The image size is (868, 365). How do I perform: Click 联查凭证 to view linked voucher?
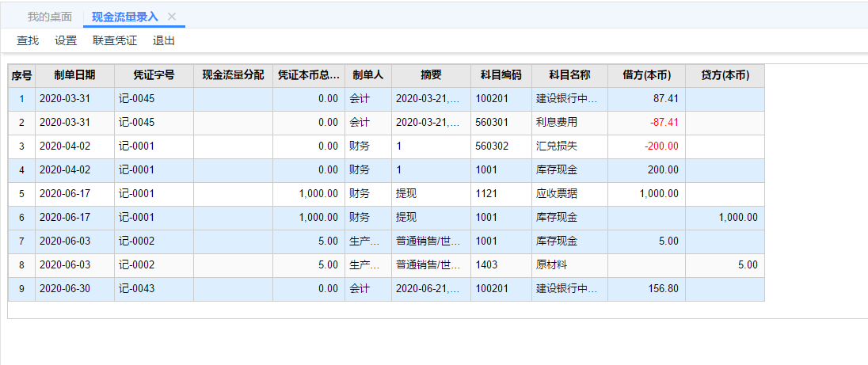115,40
